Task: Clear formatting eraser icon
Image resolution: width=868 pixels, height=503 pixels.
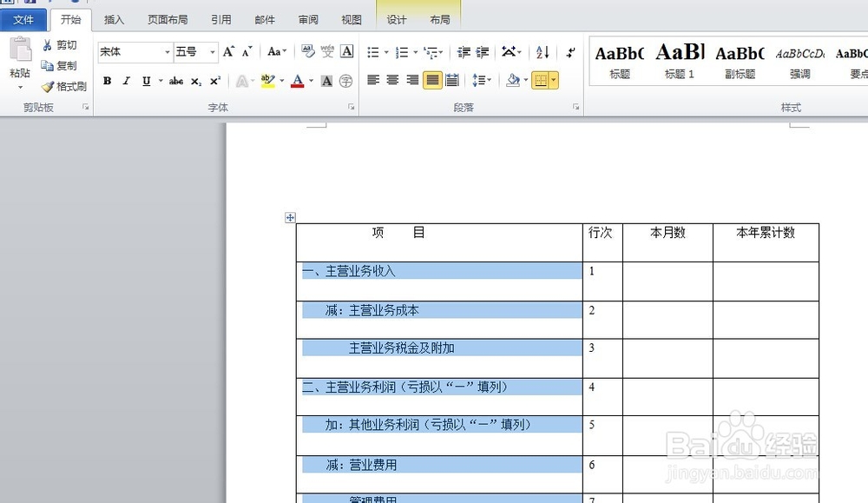Action: pos(308,51)
